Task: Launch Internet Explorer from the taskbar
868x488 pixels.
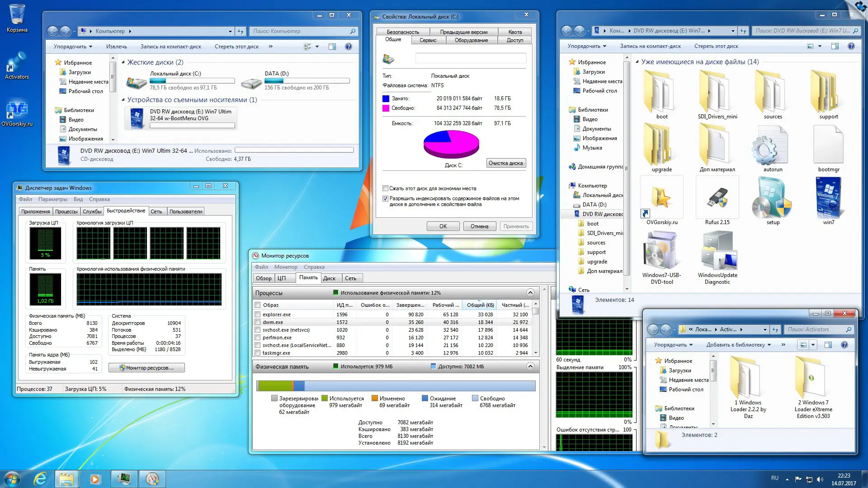Action: [40, 478]
